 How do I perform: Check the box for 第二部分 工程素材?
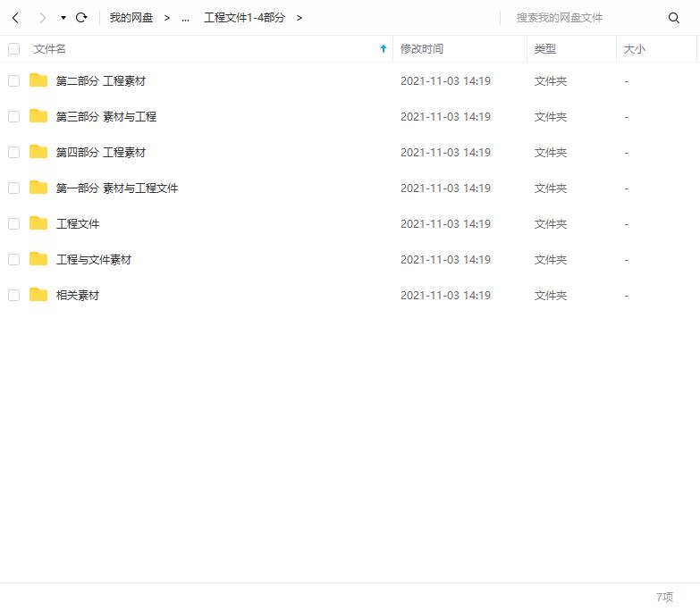pyautogui.click(x=13, y=80)
